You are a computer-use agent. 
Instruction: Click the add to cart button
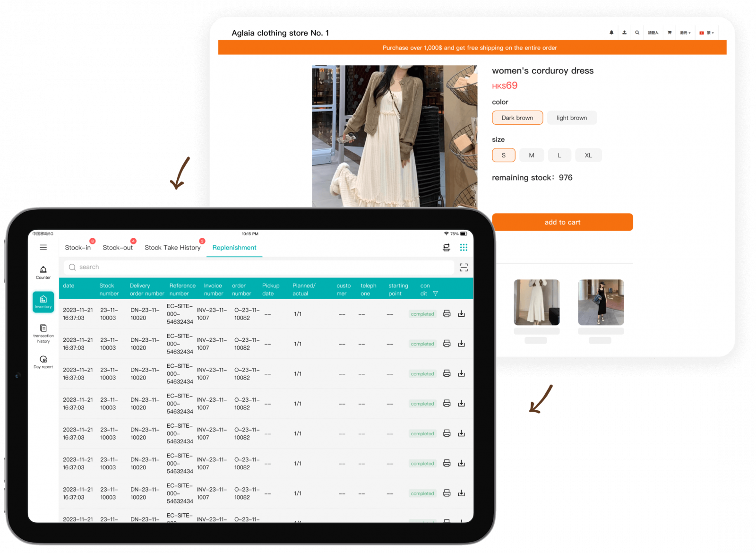562,222
